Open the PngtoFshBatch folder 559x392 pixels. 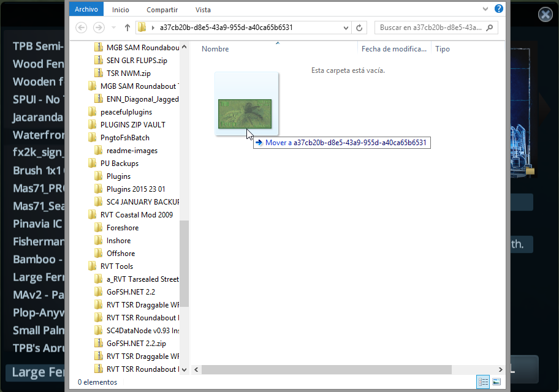coord(125,138)
